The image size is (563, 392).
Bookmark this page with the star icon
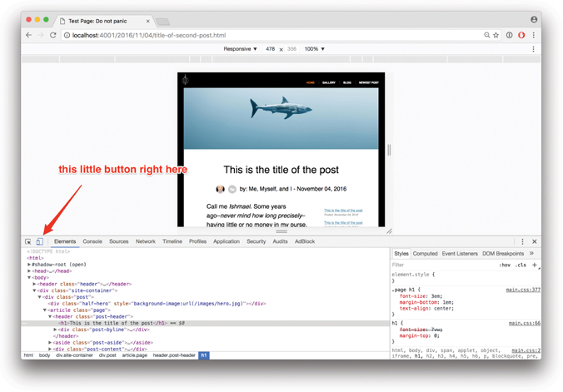point(496,35)
